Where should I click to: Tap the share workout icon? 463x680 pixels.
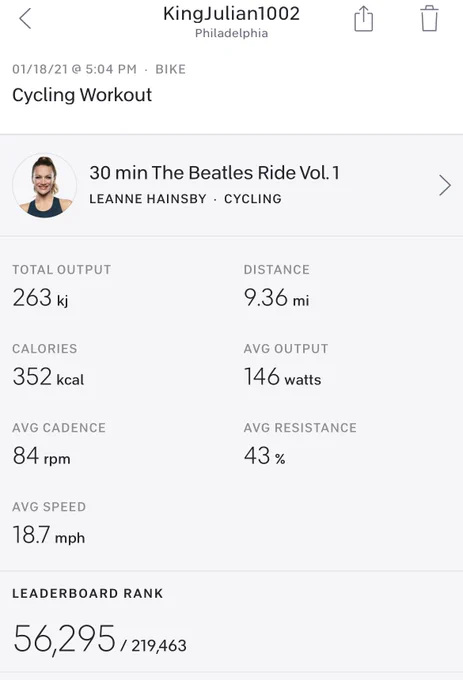tap(363, 19)
